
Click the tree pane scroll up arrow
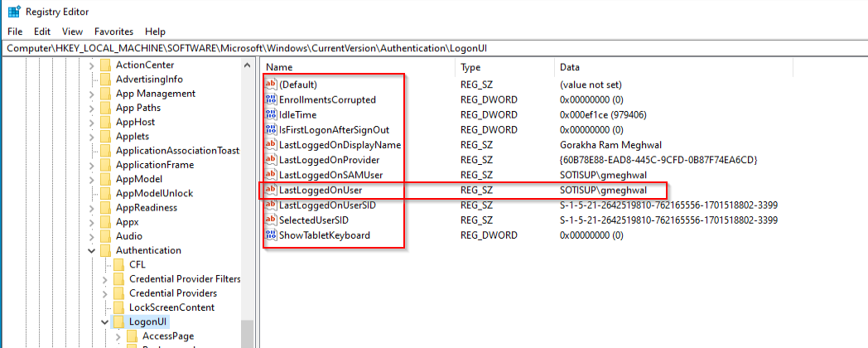pyautogui.click(x=248, y=65)
